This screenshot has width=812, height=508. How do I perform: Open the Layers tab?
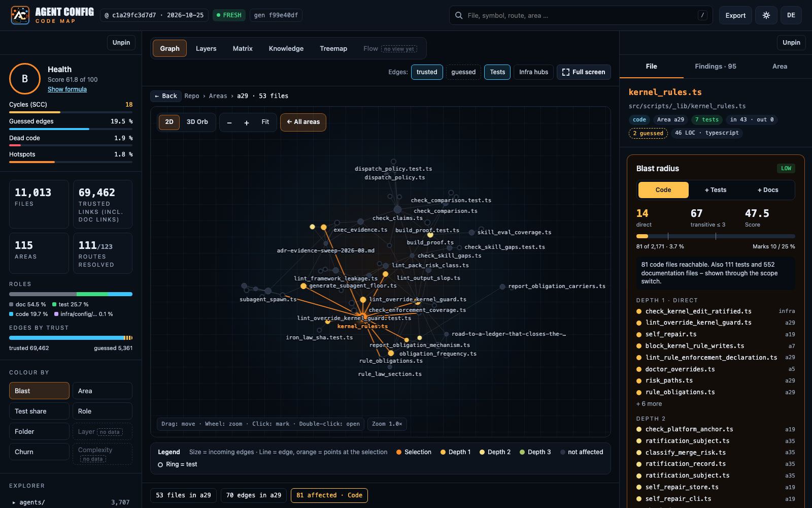click(206, 49)
